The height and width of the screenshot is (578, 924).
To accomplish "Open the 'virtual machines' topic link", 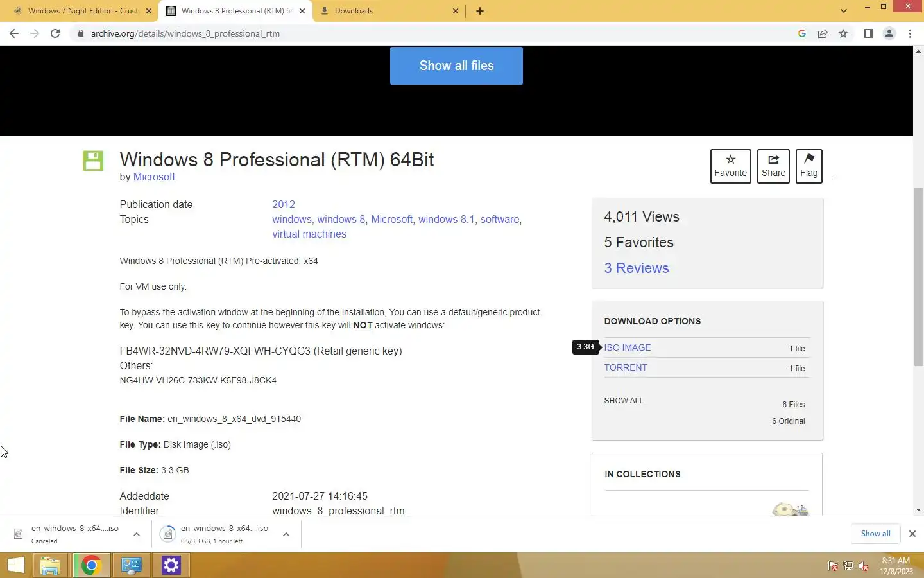I will (x=309, y=234).
